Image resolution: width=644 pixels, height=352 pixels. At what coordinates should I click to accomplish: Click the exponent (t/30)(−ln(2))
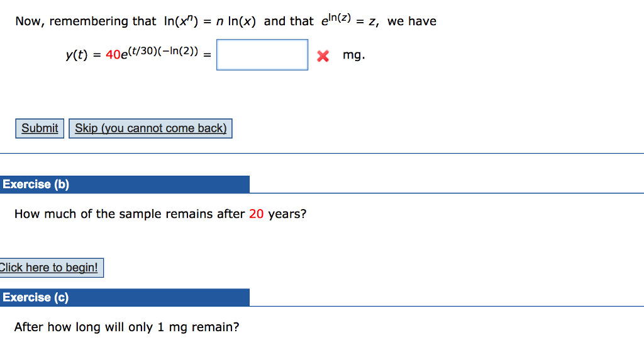click(164, 51)
